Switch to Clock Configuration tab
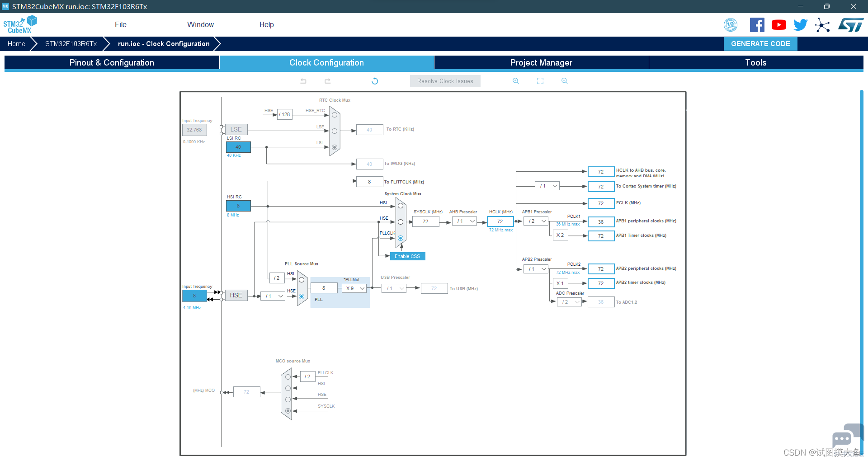The image size is (868, 461). (327, 63)
